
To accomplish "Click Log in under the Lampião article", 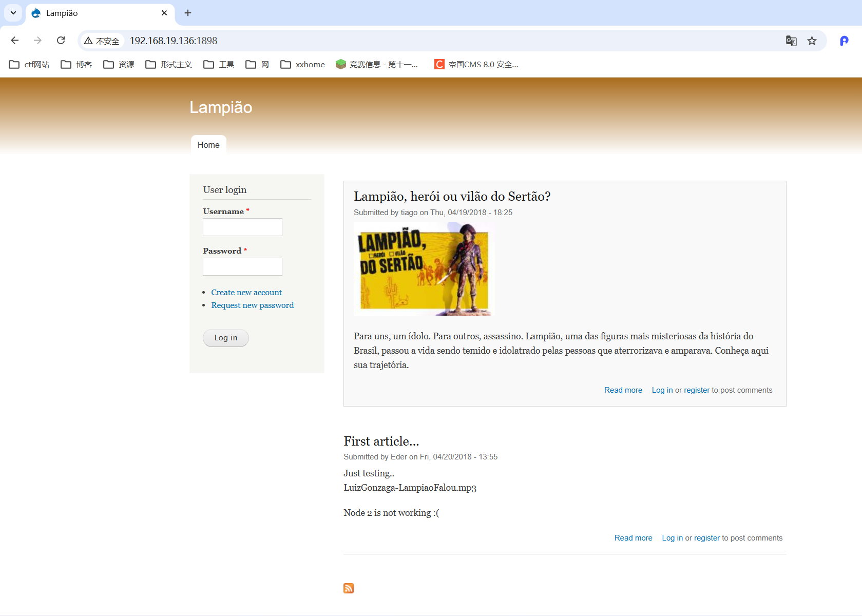I will 662,390.
